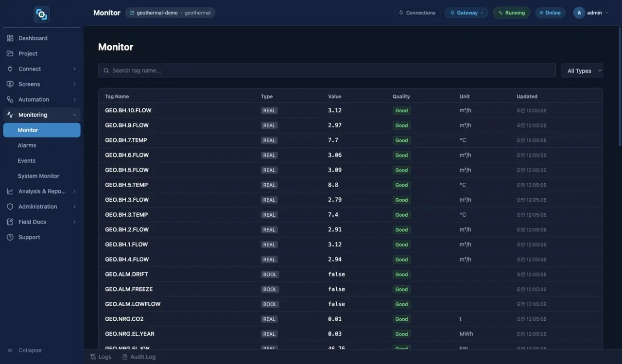Image resolution: width=622 pixels, height=364 pixels.
Task: Click the table's vertical scrollbar
Action: click(620, 87)
